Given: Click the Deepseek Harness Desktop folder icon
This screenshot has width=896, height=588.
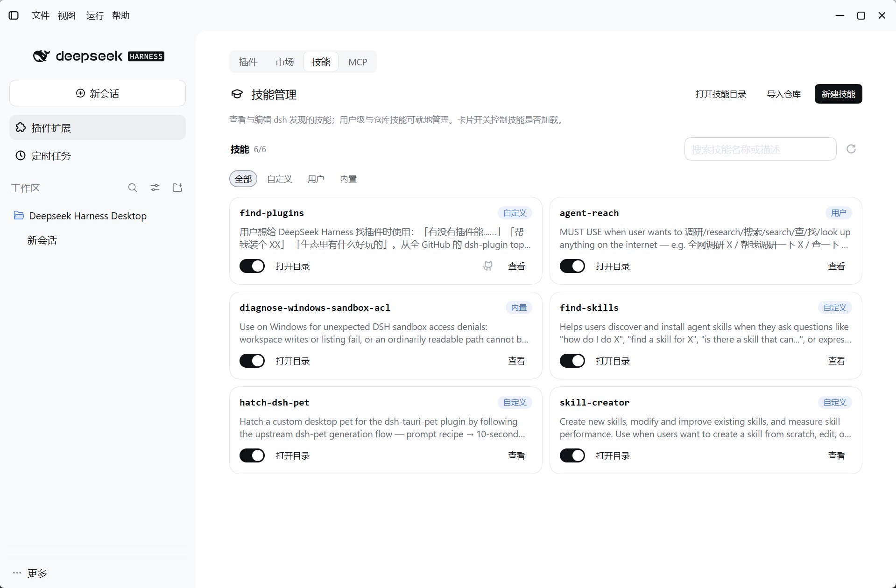Looking at the screenshot, I should [19, 216].
